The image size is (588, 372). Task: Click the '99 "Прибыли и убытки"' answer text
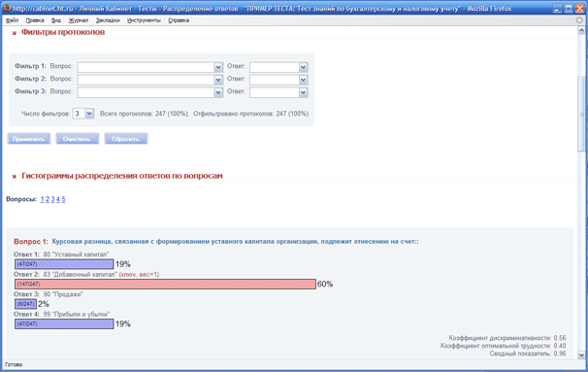pyautogui.click(x=77, y=314)
